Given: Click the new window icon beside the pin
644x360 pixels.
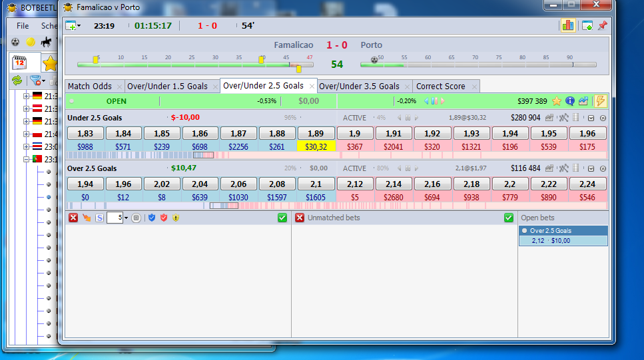Looking at the screenshot, I should [x=587, y=26].
